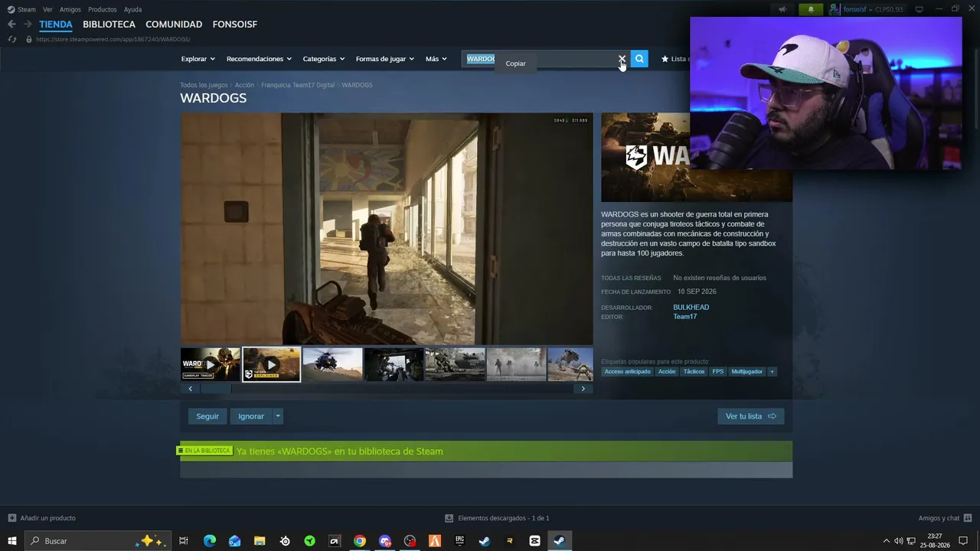Open the Productos menu
This screenshot has height=551, width=980.
103,9
